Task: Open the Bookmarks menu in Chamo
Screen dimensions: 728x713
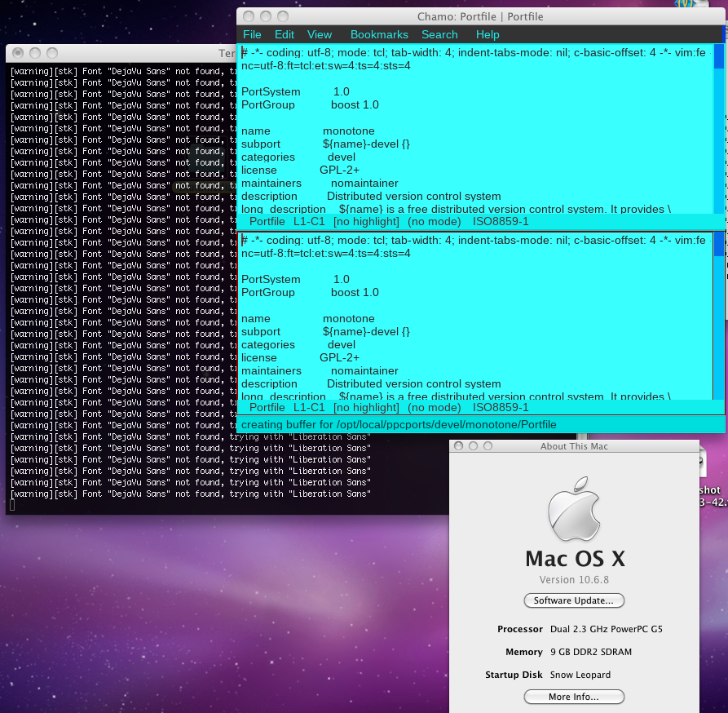Action: [x=379, y=35]
